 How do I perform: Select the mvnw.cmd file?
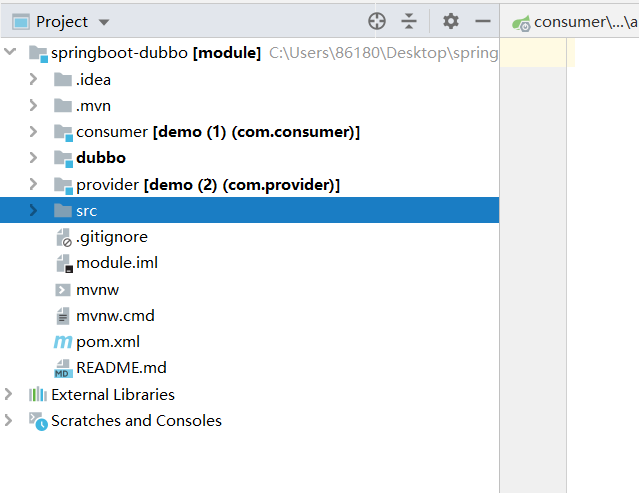[115, 316]
